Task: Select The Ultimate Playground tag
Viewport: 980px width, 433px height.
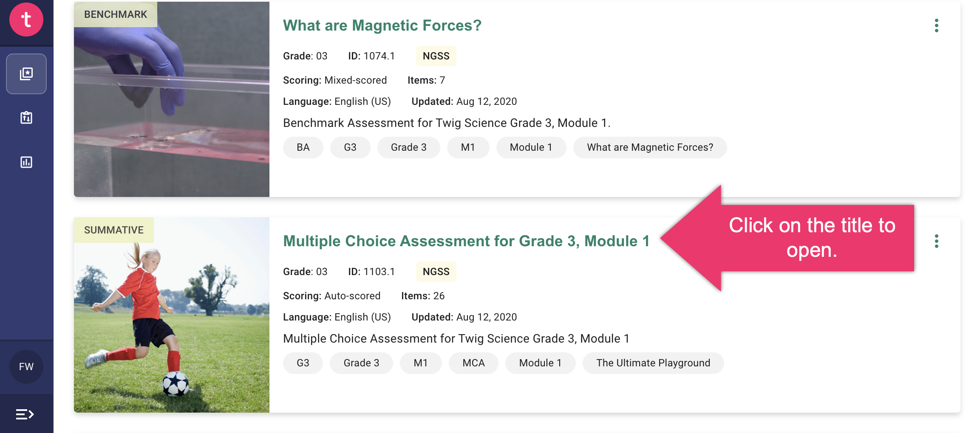Action: (653, 363)
